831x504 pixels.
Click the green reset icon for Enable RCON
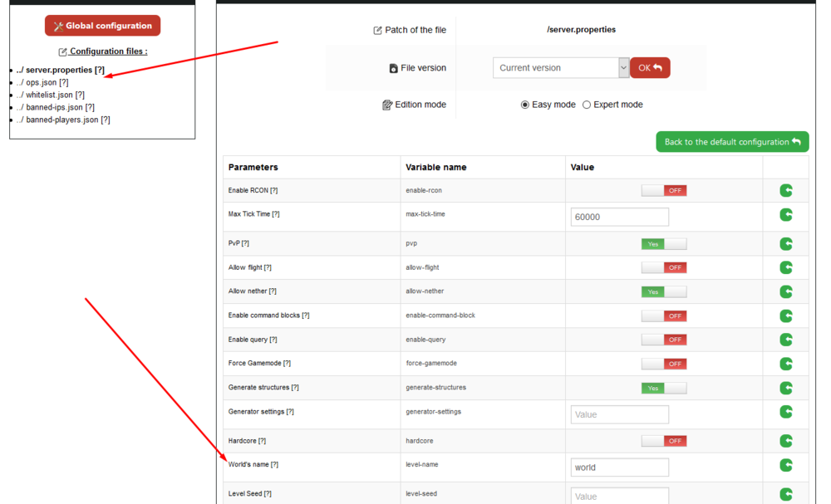[786, 191]
